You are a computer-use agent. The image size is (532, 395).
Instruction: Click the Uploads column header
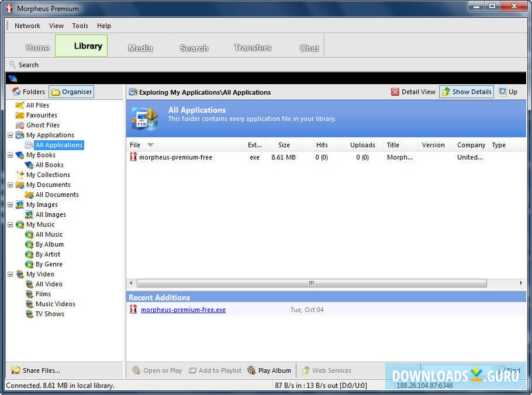[362, 145]
